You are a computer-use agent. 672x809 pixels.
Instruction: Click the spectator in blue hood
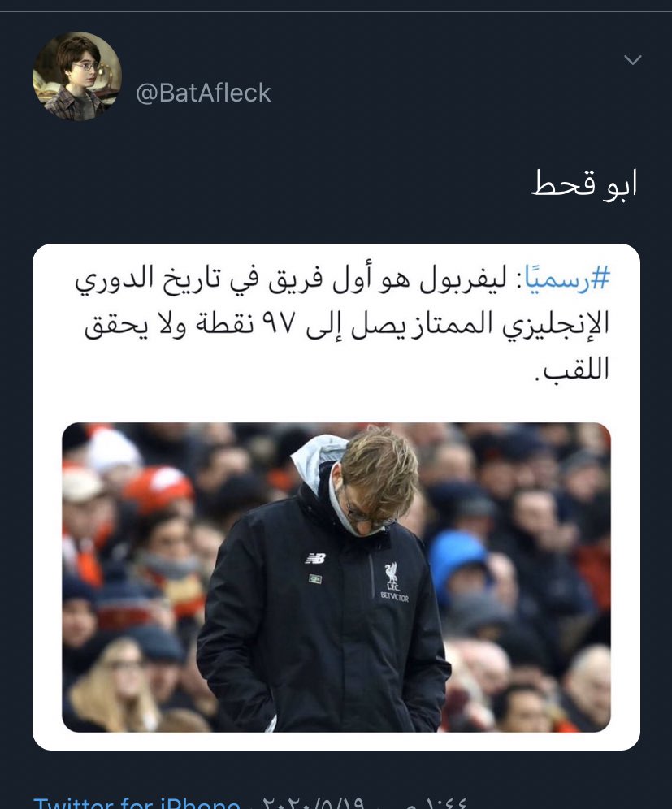point(457,560)
